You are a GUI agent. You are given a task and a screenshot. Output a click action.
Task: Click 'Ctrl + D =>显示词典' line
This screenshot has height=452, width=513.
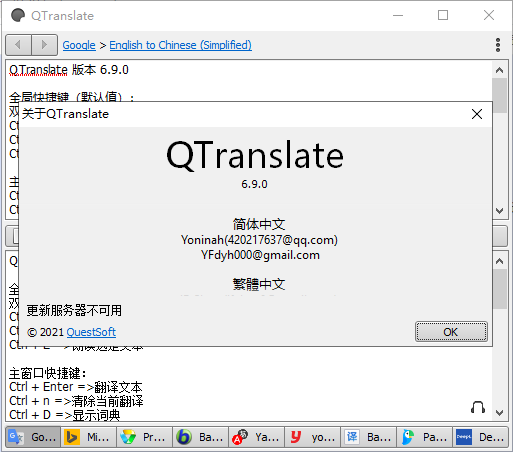pyautogui.click(x=64, y=415)
